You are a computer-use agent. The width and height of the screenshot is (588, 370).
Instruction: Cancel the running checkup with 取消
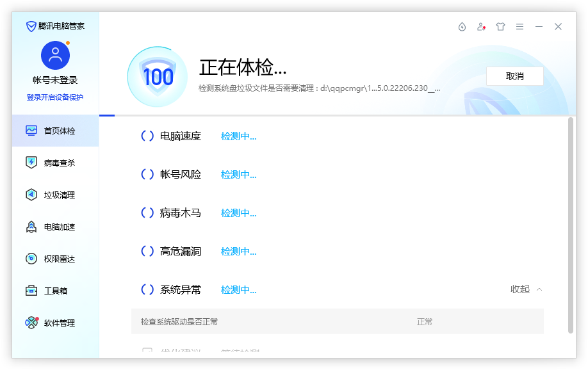point(514,76)
